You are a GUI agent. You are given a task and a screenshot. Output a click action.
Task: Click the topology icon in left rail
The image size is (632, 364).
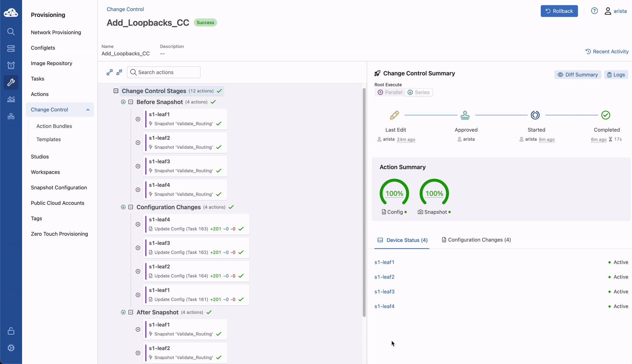click(11, 116)
